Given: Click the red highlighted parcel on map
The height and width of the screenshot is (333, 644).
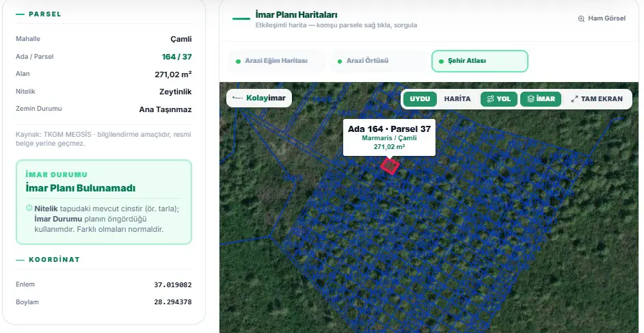Looking at the screenshot, I should click(x=390, y=165).
